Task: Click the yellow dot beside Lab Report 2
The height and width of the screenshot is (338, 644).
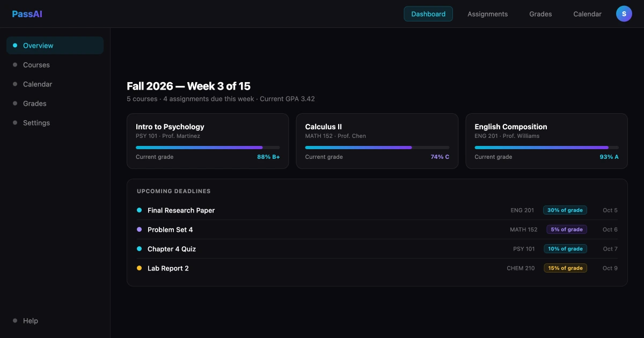Action: [x=139, y=268]
